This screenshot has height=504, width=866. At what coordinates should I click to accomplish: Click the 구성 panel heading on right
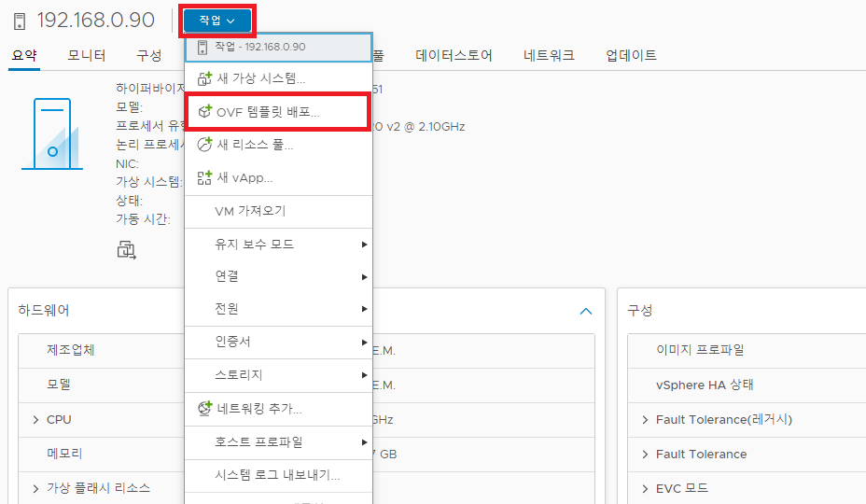point(640,311)
